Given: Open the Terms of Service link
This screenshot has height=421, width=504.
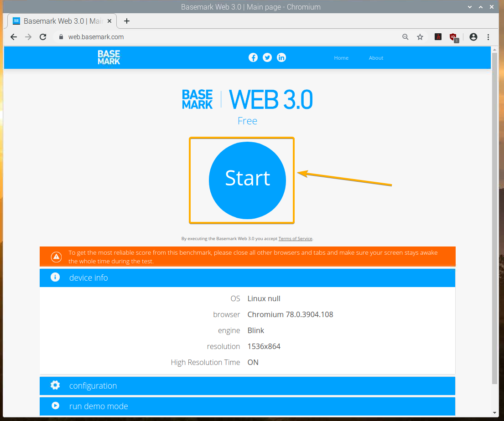Looking at the screenshot, I should click(295, 239).
